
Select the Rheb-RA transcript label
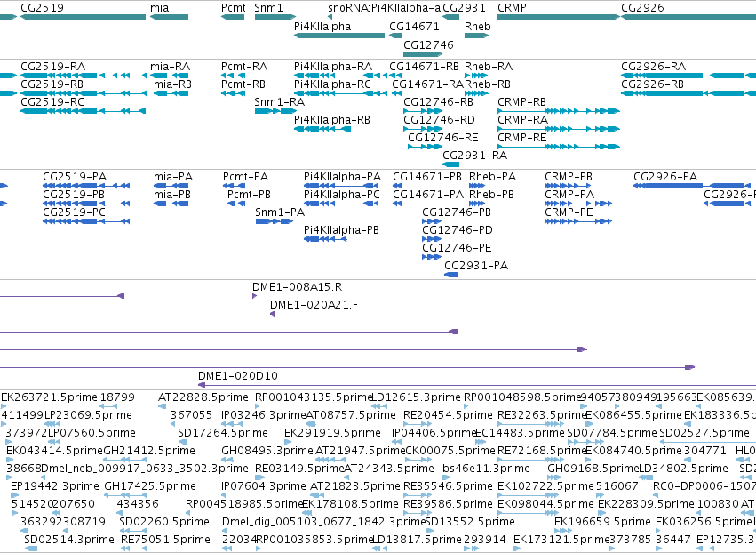(x=489, y=66)
